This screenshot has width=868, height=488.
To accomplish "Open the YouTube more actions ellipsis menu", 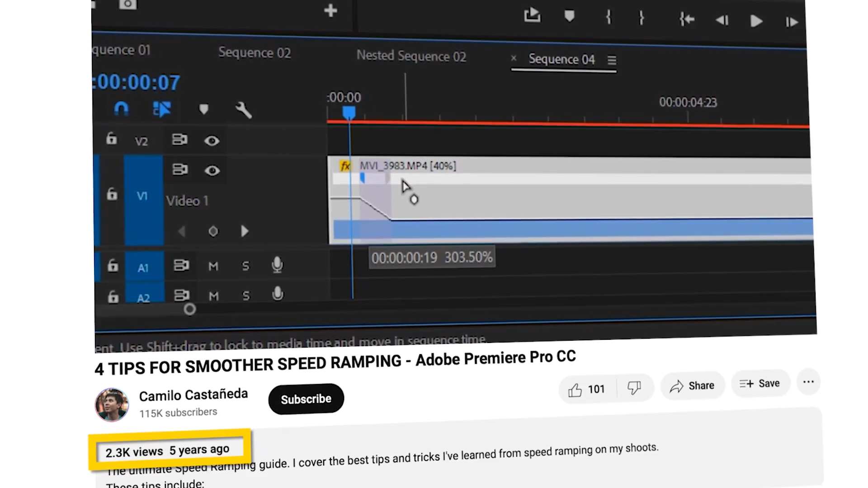I will [808, 382].
